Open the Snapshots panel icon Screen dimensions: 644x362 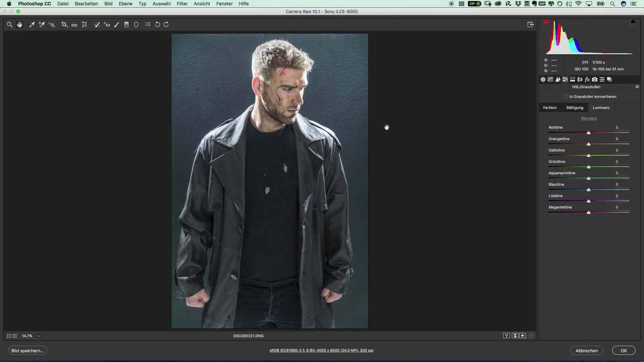click(x=609, y=79)
